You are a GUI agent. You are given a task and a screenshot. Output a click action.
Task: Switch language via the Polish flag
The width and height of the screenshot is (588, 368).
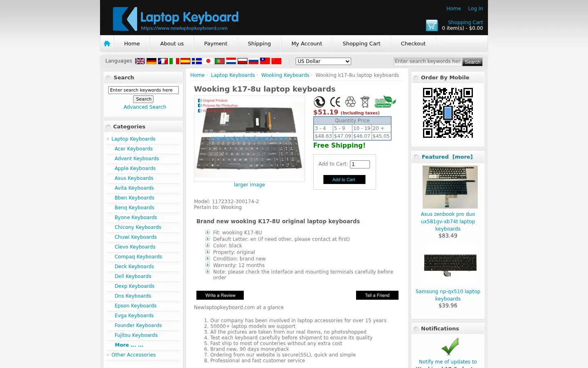pyautogui.click(x=243, y=61)
